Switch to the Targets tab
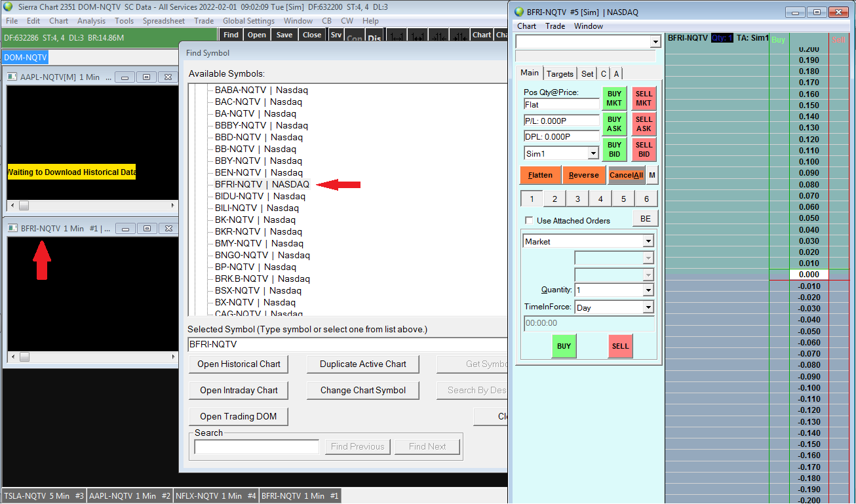 tap(560, 74)
